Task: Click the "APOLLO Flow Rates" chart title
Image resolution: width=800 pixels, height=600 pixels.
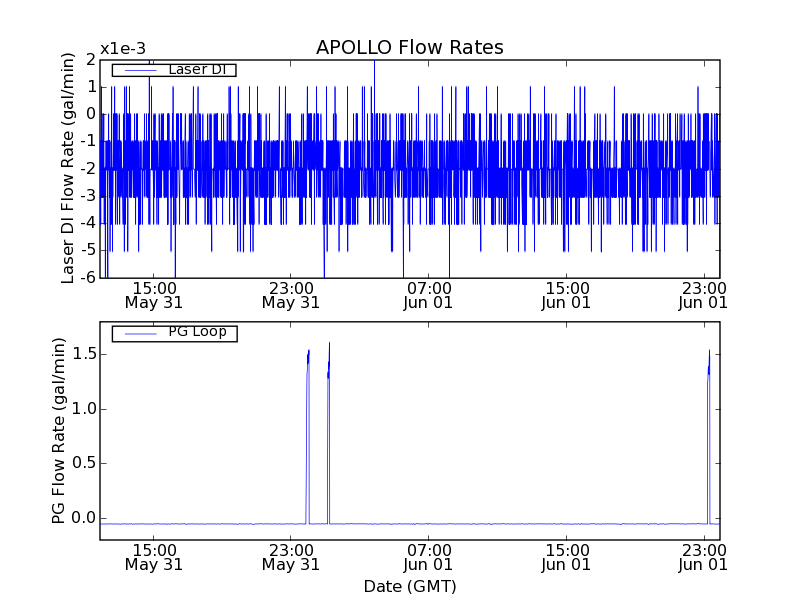Action: [409, 48]
